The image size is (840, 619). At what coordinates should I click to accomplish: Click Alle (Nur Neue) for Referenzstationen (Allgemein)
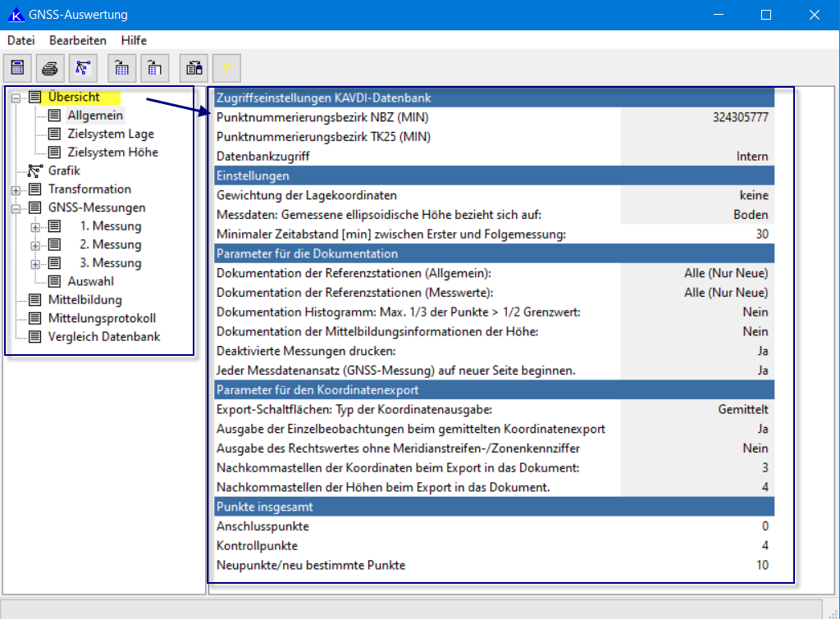(726, 273)
